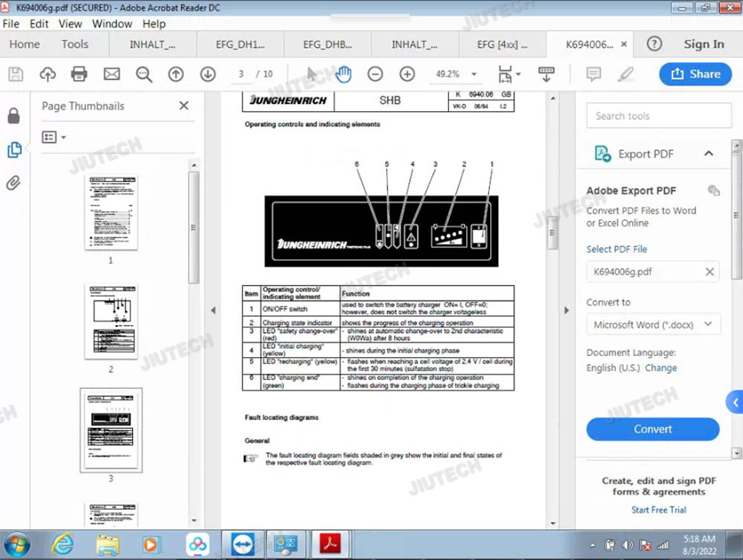Select the page 2 thumbnail

tap(111, 322)
